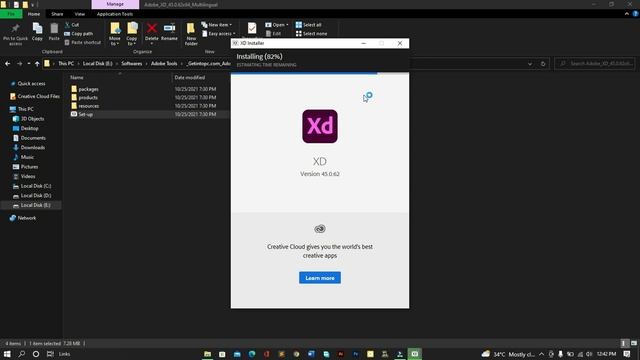Screen dimensions: 640x360
Task: Click the Up one level arrow
Action: (37, 64)
